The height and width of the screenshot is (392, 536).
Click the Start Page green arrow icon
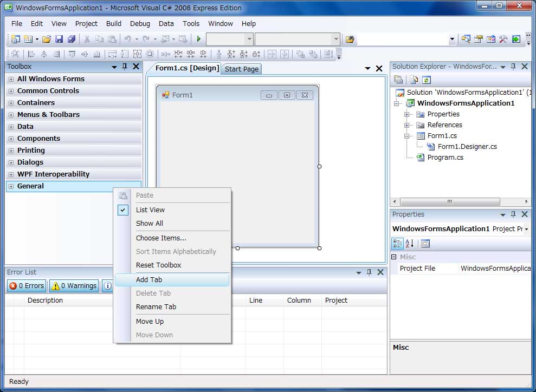tap(516, 39)
